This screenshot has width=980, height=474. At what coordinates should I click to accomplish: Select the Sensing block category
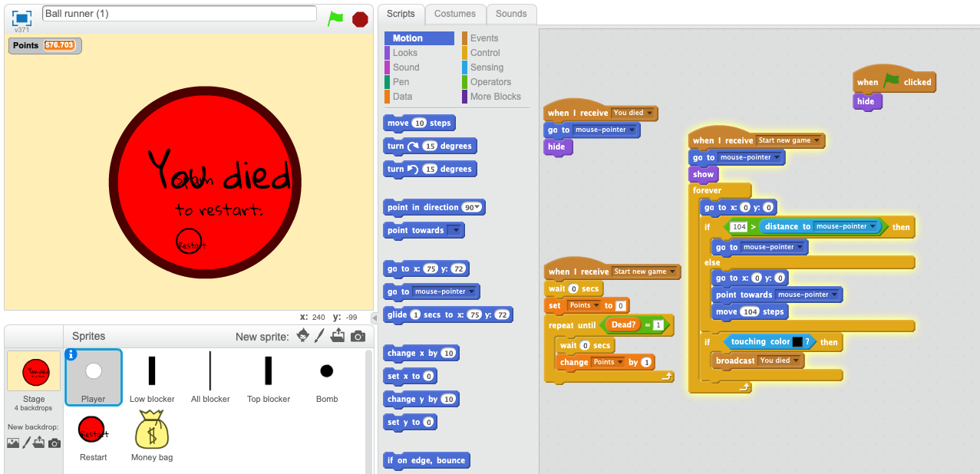pyautogui.click(x=487, y=67)
